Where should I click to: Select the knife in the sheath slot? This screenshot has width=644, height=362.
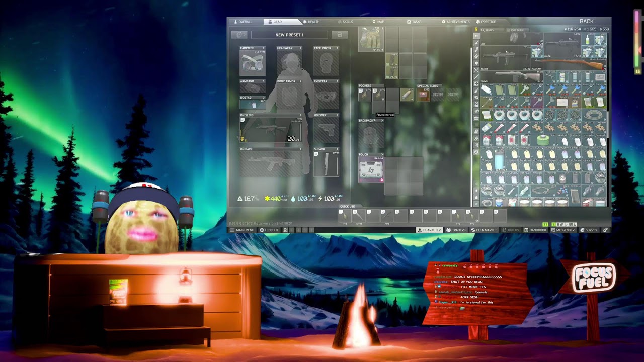click(326, 164)
